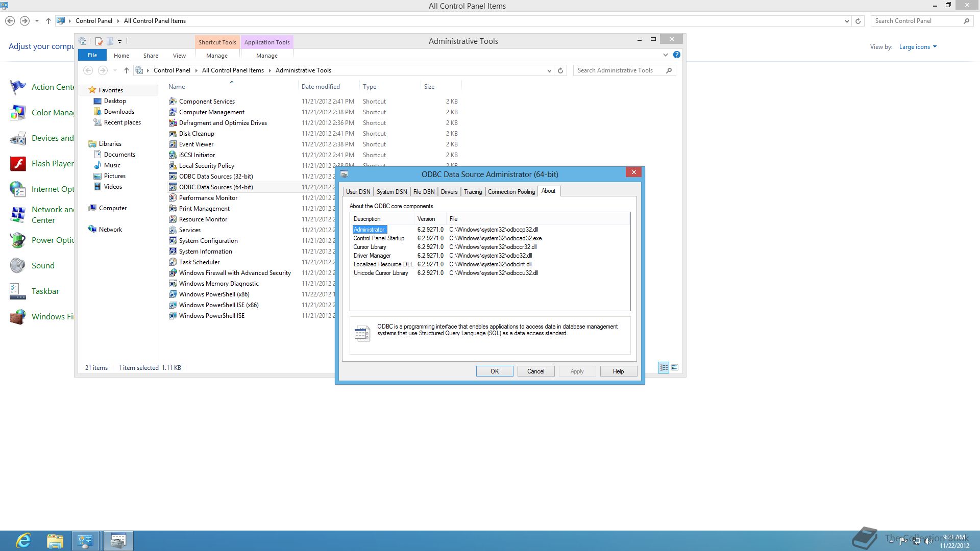Image resolution: width=980 pixels, height=551 pixels.
Task: Select Task Scheduler icon
Action: point(173,262)
